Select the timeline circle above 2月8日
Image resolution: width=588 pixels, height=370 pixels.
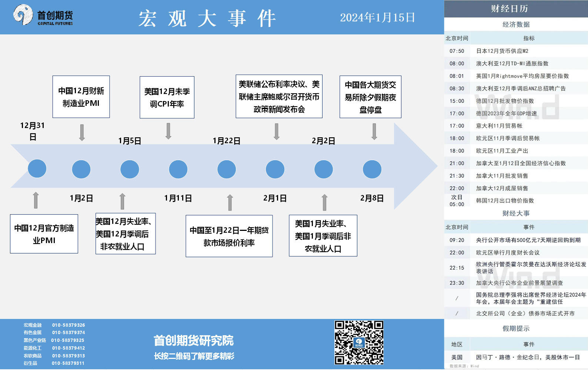pyautogui.click(x=372, y=169)
